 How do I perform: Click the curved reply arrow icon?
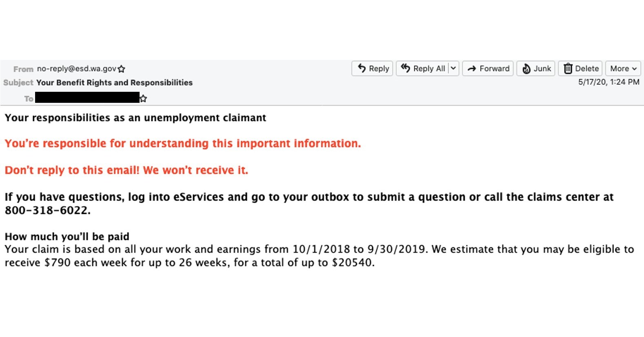point(362,68)
